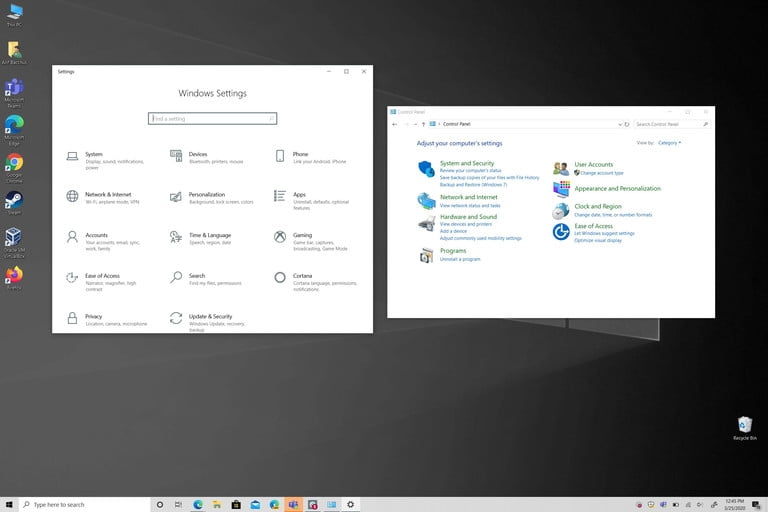Click the Privacy lock icon
Screen dimensions: 768x512
tap(73, 318)
